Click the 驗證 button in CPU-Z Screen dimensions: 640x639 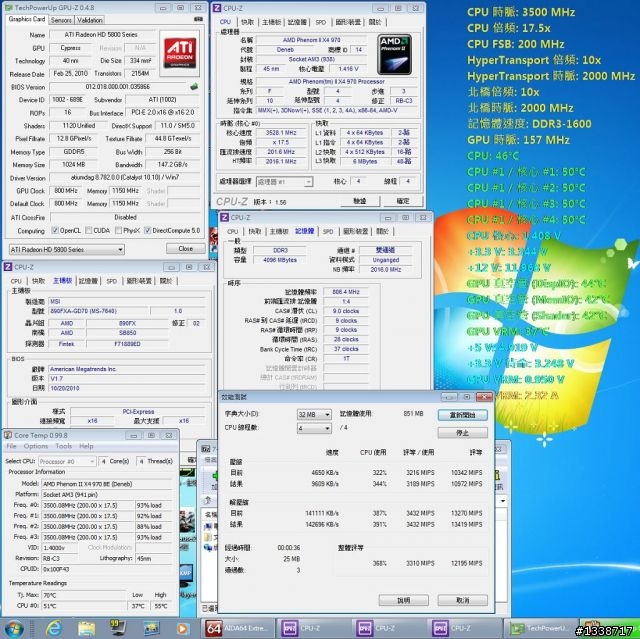(x=360, y=201)
